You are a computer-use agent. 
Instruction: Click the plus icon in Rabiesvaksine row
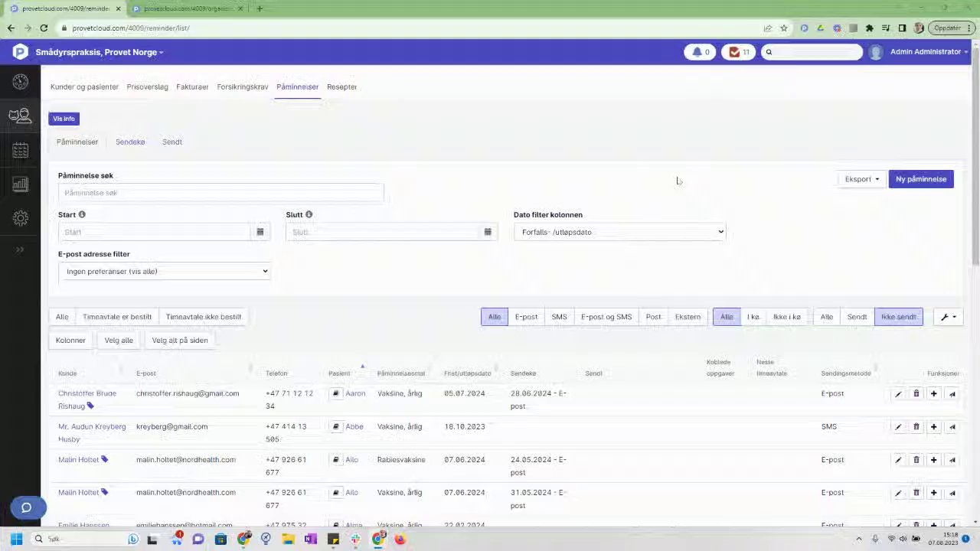[933, 460]
